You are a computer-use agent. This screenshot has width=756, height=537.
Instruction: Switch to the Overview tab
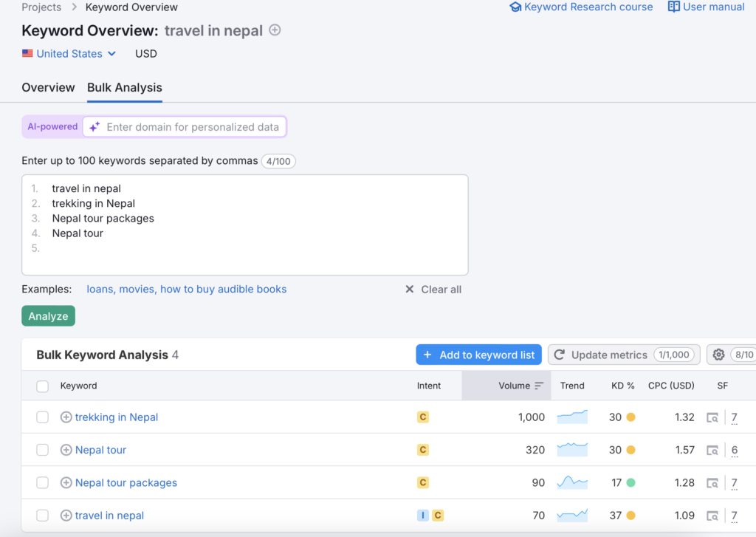pos(48,87)
